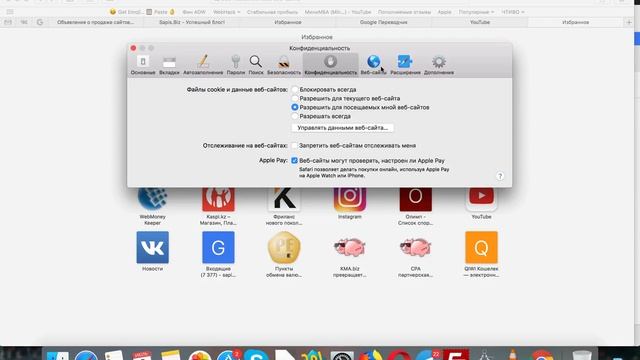
Task: Open Skype from the Dock
Action: (x=256, y=355)
